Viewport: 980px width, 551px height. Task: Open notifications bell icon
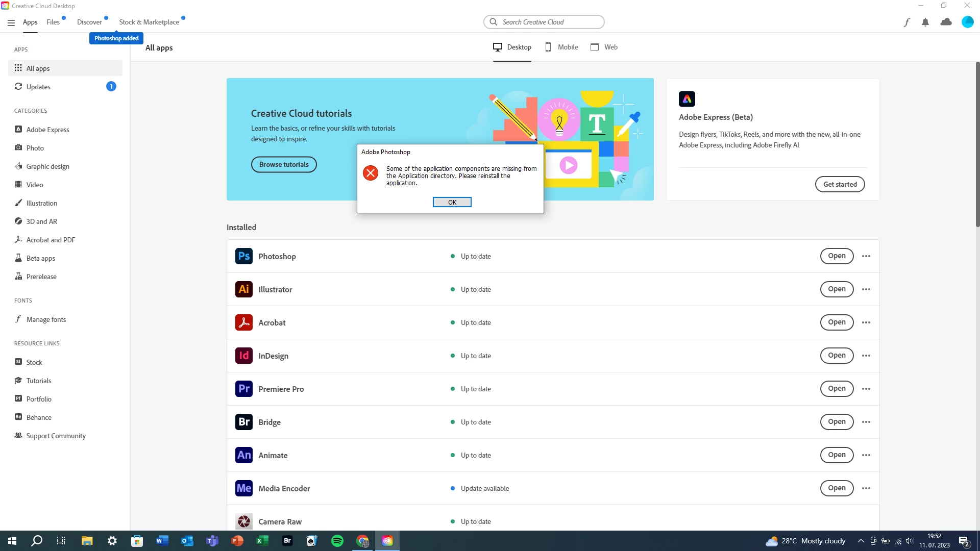pyautogui.click(x=925, y=22)
